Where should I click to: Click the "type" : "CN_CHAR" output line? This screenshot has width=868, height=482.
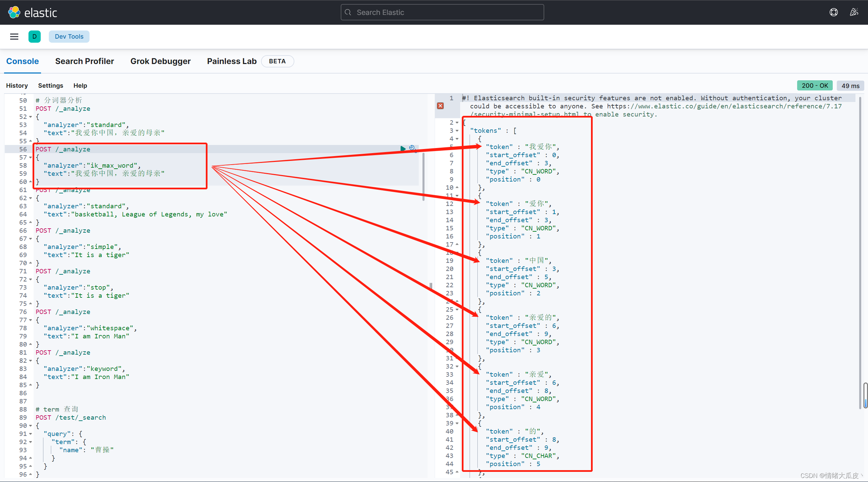click(x=522, y=456)
